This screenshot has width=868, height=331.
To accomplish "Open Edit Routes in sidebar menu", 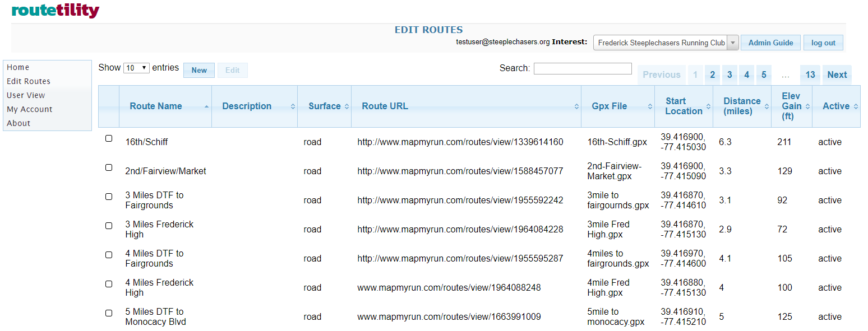I will coord(29,81).
